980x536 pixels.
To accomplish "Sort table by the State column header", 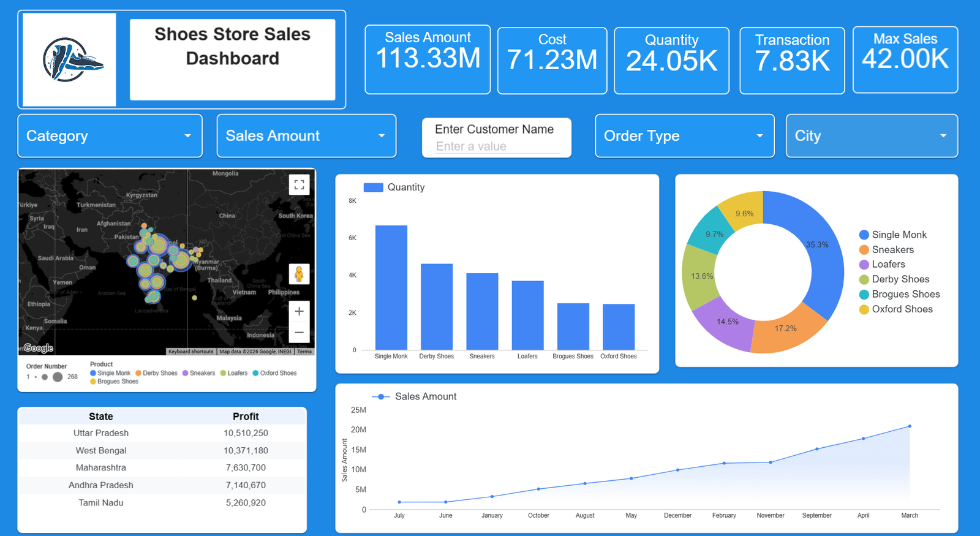I will [101, 417].
